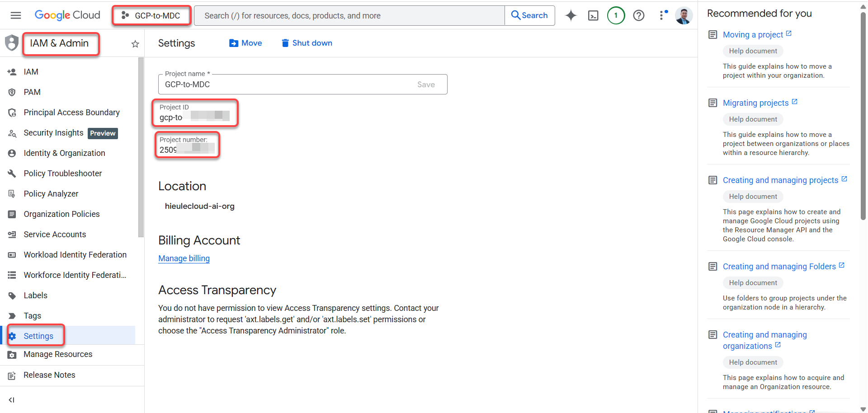Open the notifications badge showing 1
This screenshot has height=413, width=868.
tap(616, 15)
